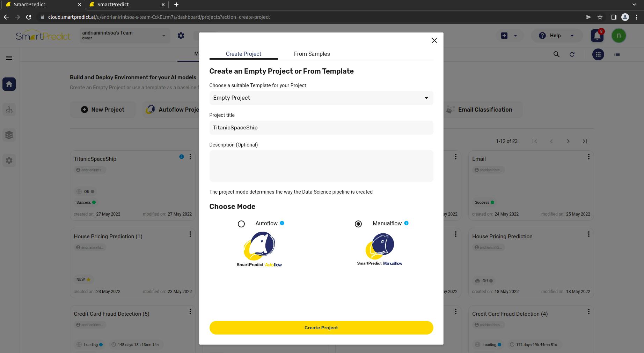Screen dimensions: 644x353
Task: Open the hamburger menu in sidebar
Action: pyautogui.click(x=9, y=58)
